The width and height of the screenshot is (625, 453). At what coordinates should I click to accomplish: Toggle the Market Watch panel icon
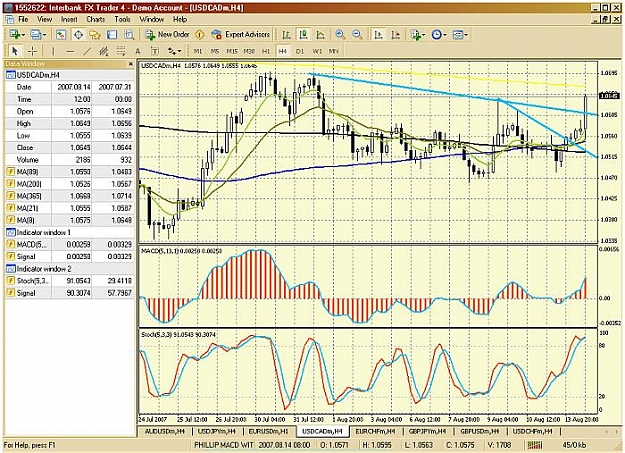(61, 35)
